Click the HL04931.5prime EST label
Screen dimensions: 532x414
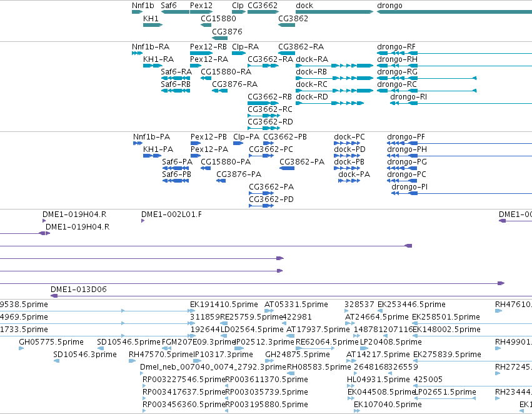378,380
